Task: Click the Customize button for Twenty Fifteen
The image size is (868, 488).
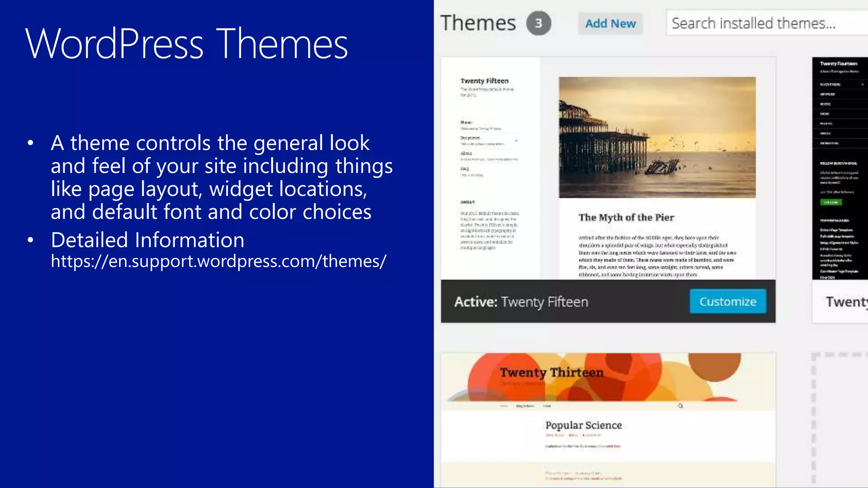Action: (727, 302)
